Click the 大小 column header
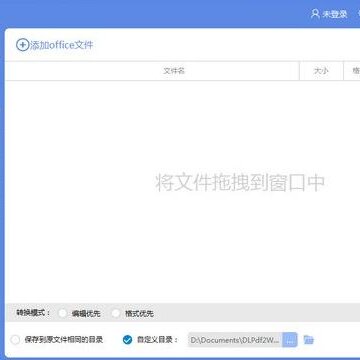360x360 pixels. click(321, 71)
